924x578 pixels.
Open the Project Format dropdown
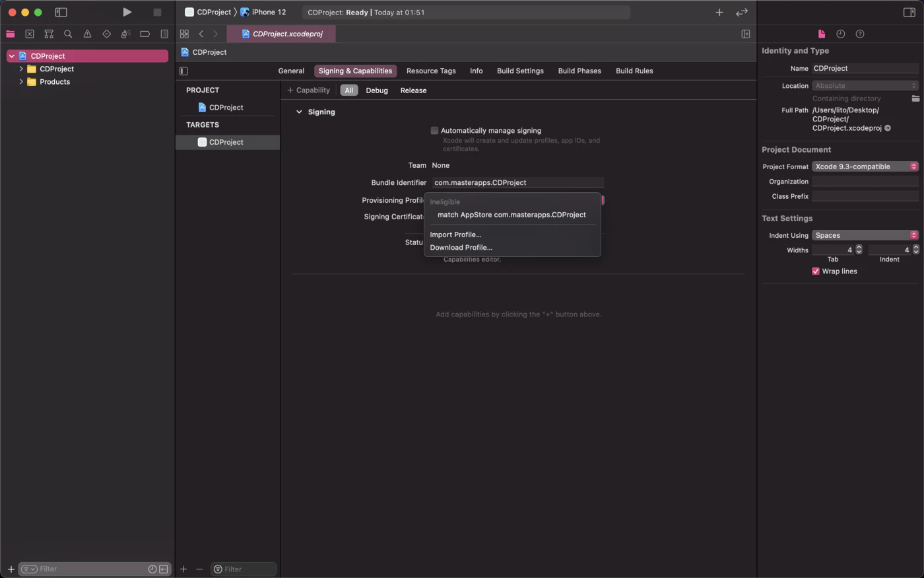tap(865, 166)
